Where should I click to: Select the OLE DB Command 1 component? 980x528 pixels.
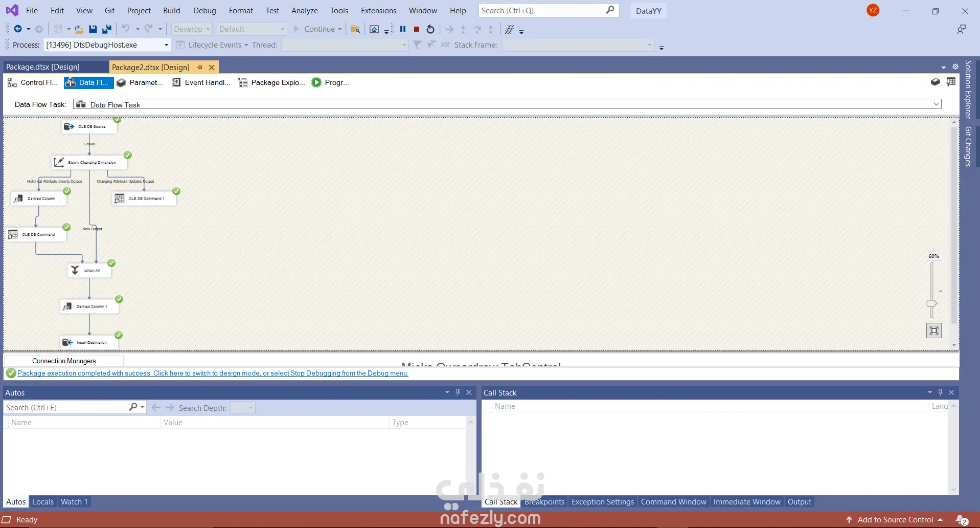point(144,199)
